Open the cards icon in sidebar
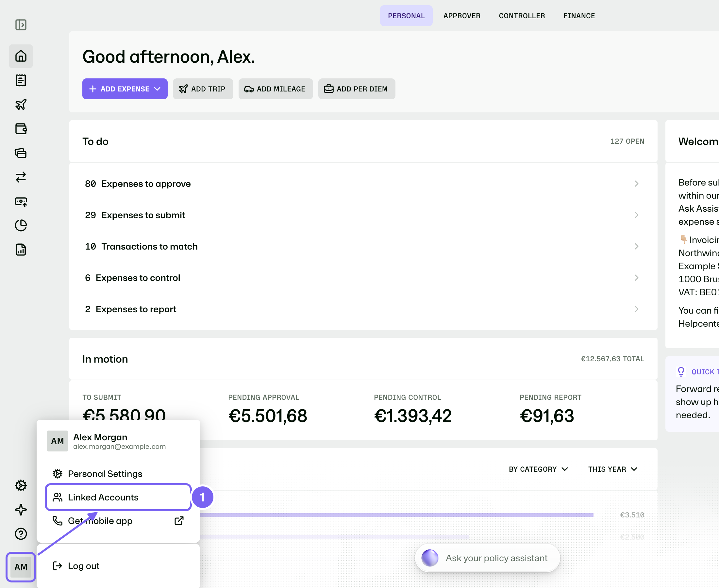Image resolution: width=719 pixels, height=588 pixels. pyautogui.click(x=21, y=153)
